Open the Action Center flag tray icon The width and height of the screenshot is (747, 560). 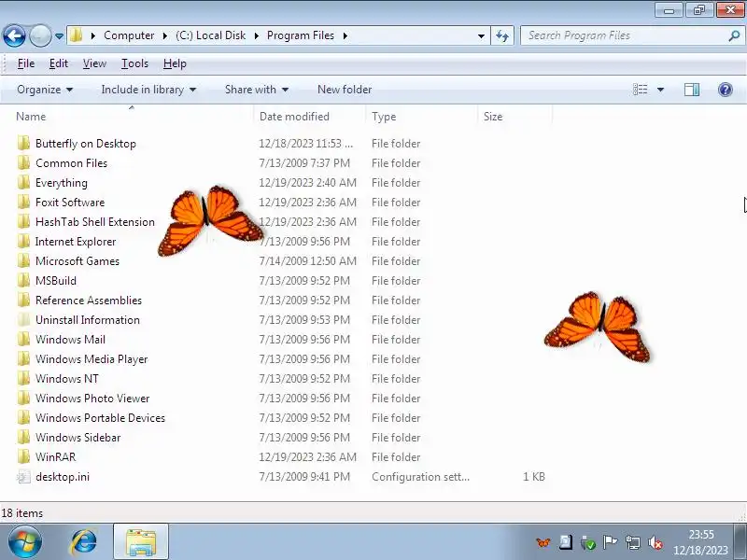(610, 542)
